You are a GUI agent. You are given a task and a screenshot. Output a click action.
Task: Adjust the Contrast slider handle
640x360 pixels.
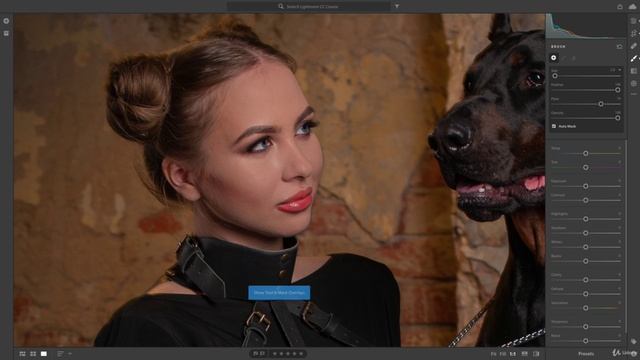[586, 200]
